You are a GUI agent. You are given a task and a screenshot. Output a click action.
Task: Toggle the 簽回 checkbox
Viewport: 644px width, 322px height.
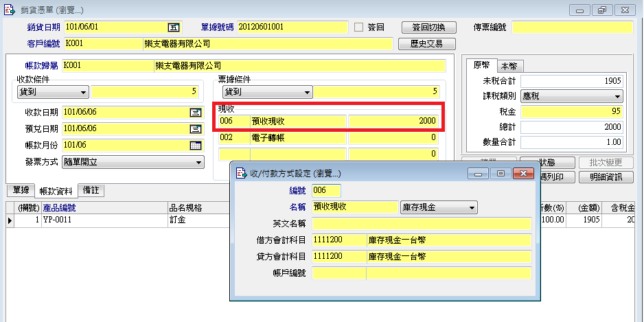pyautogui.click(x=358, y=27)
